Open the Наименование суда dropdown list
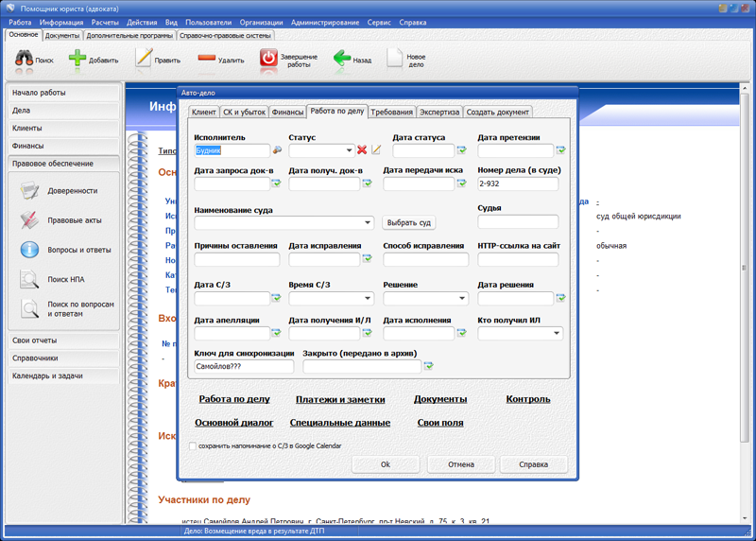 click(368, 223)
